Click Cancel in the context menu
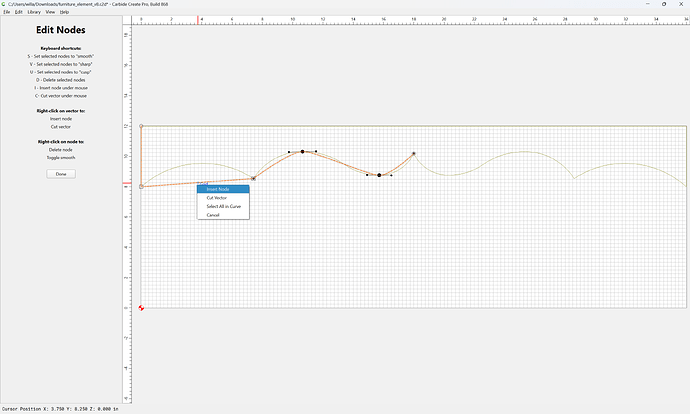This screenshot has height=414, width=690. point(223,215)
